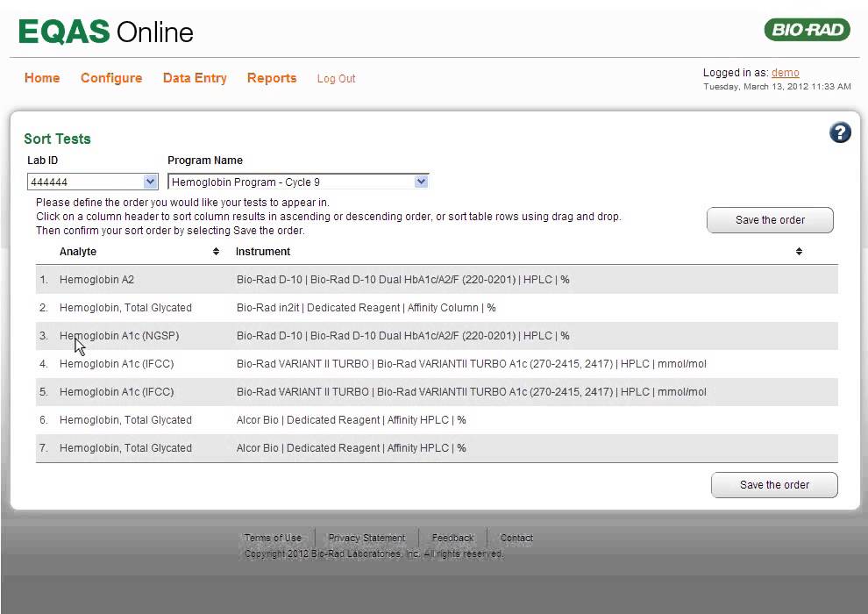Click the EQAS Online logo
This screenshot has height=614, width=868.
(106, 32)
